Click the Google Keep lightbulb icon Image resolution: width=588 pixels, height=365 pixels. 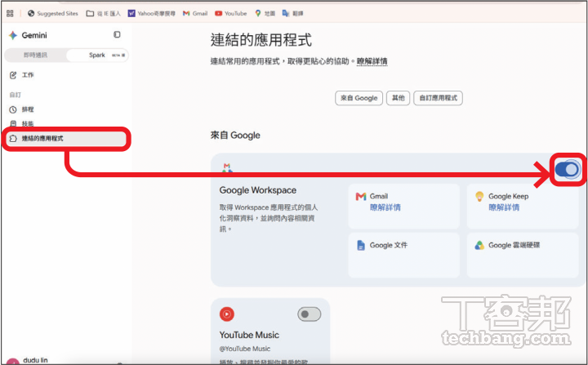(479, 196)
